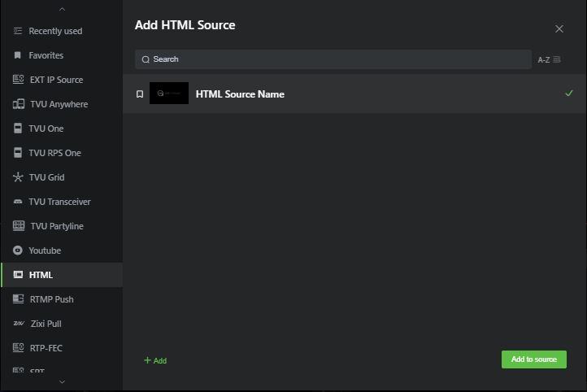Select the HTML category label
The image size is (587, 392).
41,275
